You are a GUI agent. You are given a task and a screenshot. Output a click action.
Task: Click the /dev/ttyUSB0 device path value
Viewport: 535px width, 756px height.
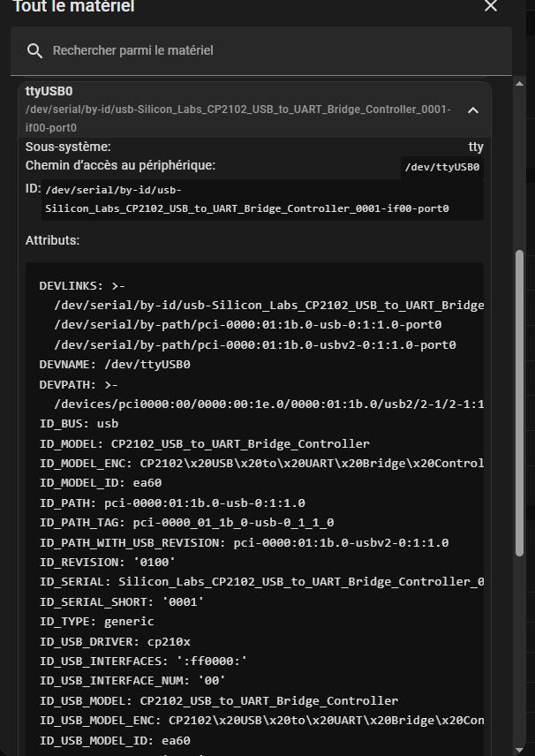(441, 167)
